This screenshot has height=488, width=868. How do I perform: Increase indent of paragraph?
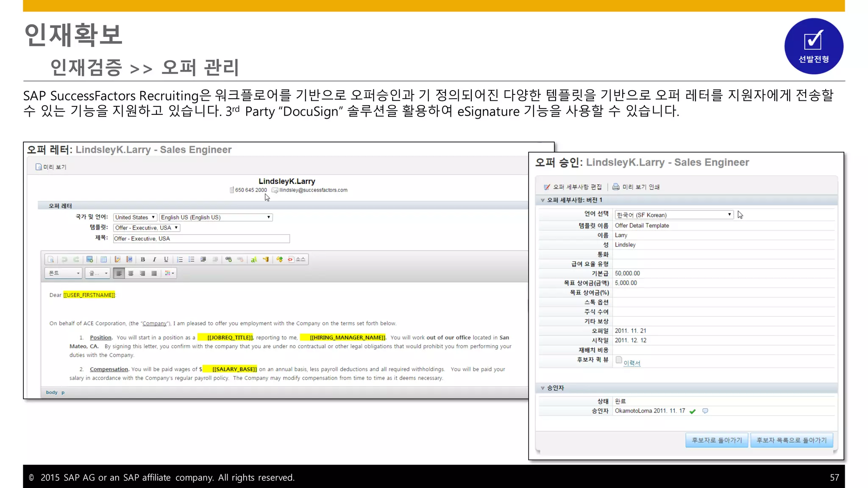click(x=203, y=260)
